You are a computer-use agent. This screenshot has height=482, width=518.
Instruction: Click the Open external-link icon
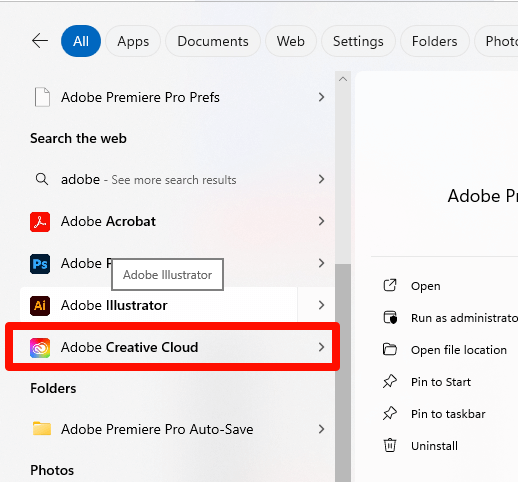click(x=390, y=285)
